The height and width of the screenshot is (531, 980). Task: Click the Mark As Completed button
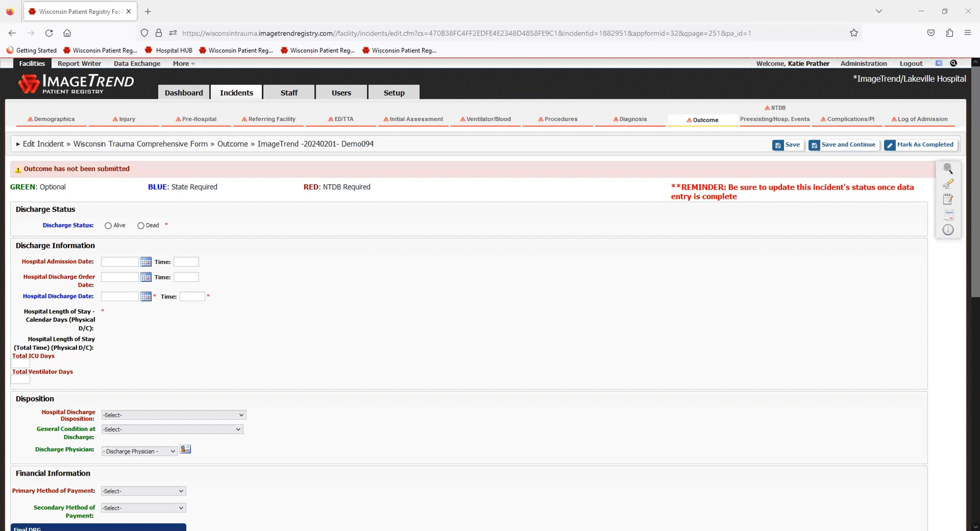(x=920, y=145)
